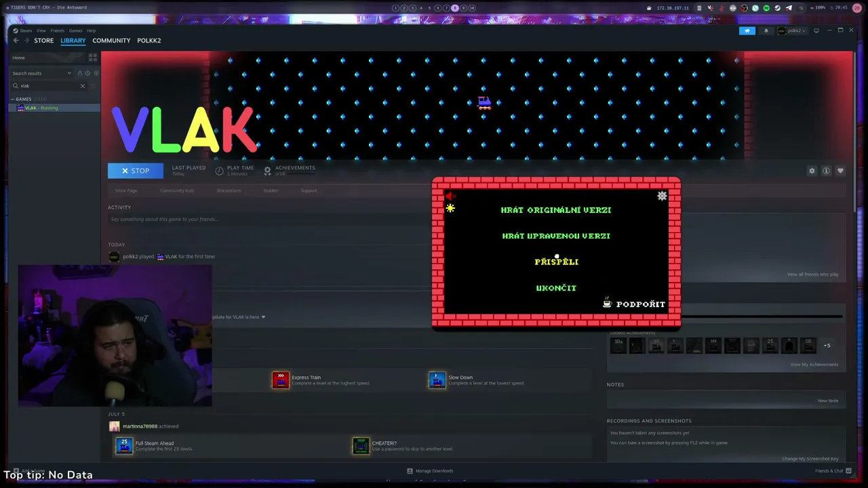
Task: Open Change My Screenshot Key link
Action: pos(810,459)
